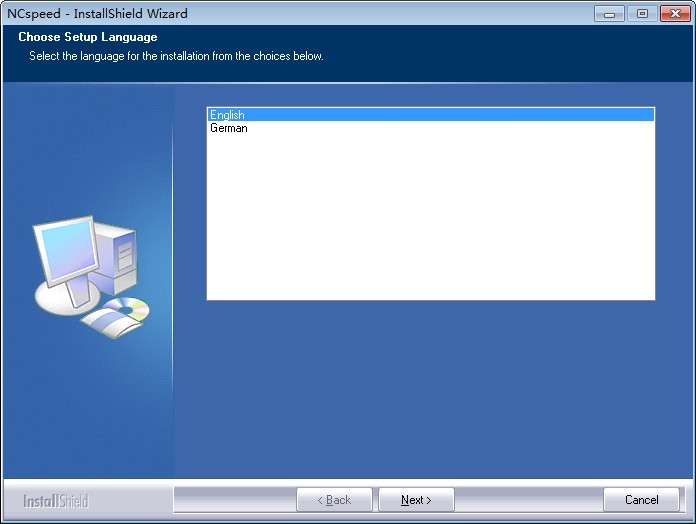The width and height of the screenshot is (696, 524).
Task: Click the software box graphic under the disc
Action: point(111,323)
